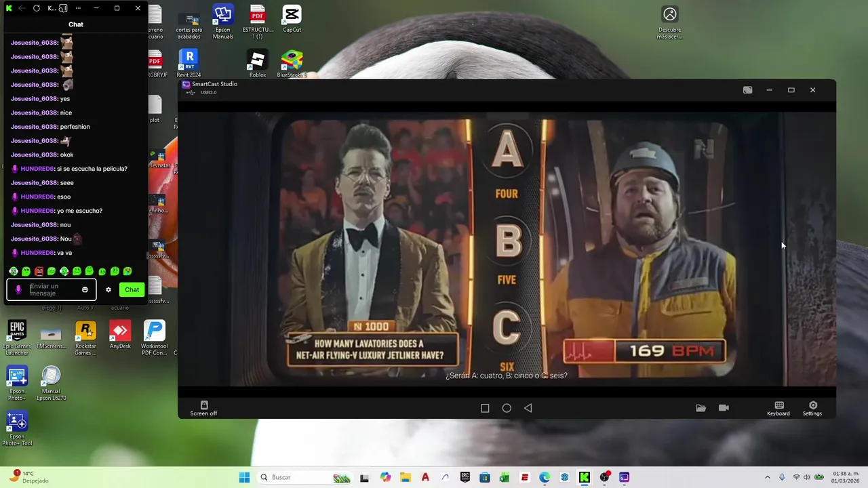Open emoji picker smiley in message box

pos(85,289)
